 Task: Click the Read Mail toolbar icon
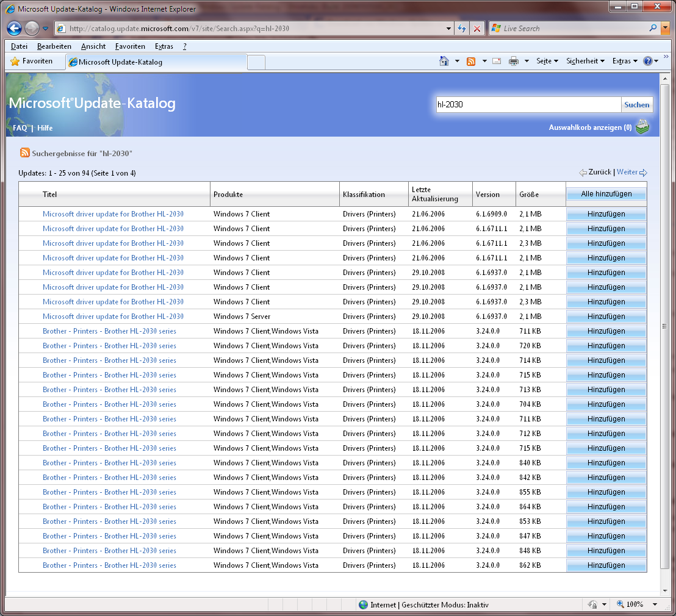coord(497,61)
